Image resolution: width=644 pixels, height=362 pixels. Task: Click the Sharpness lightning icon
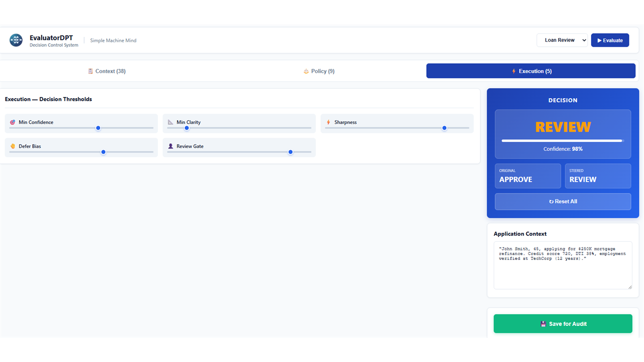(329, 122)
